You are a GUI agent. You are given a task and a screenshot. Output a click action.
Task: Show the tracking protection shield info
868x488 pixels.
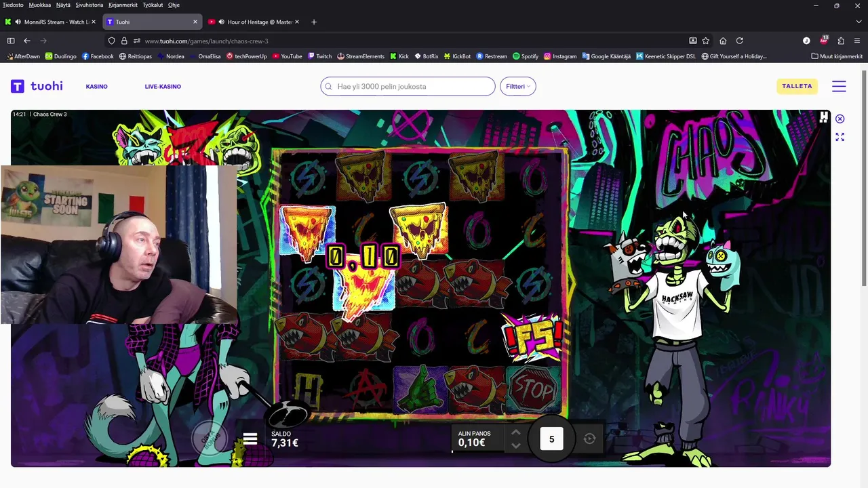(112, 41)
